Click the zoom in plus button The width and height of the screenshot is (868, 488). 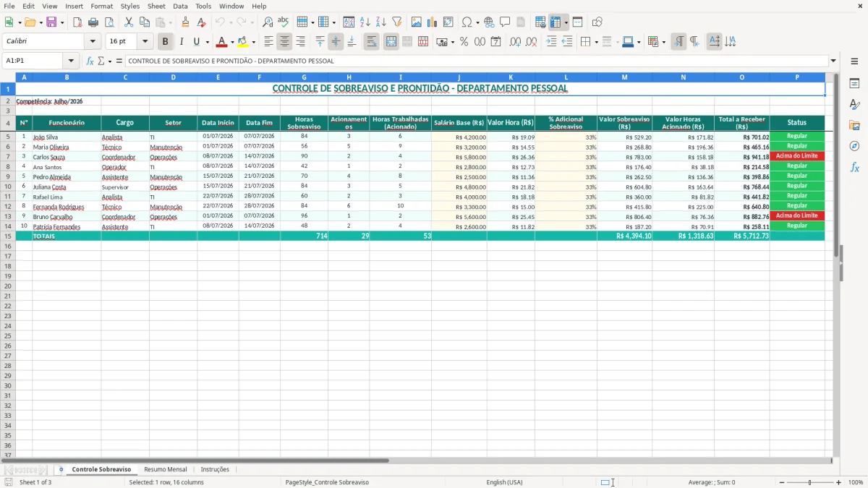(x=838, y=482)
